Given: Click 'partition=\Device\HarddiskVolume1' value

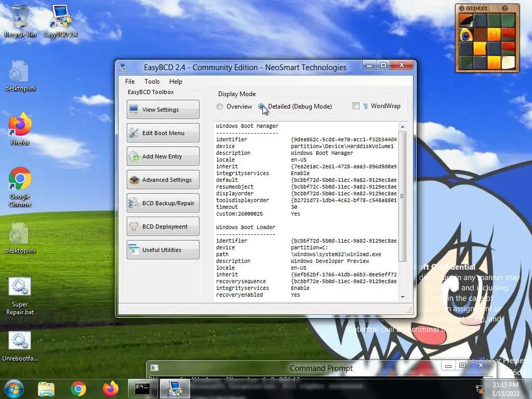Looking at the screenshot, I should [342, 146].
